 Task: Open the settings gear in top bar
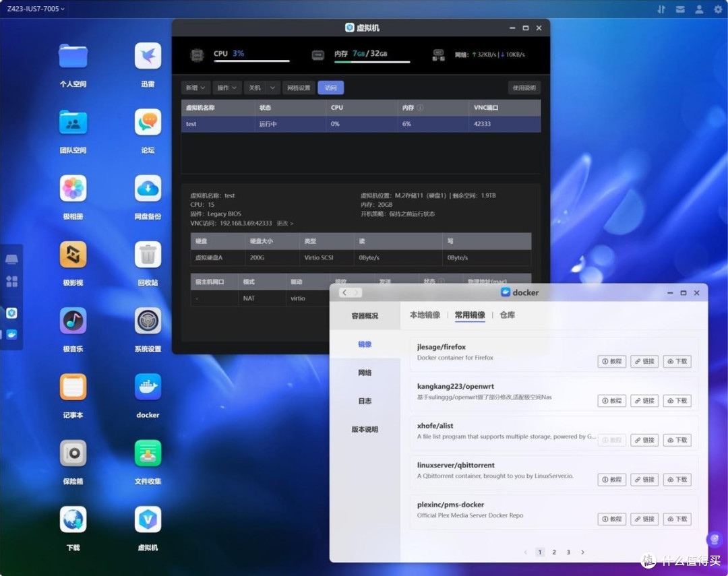718,9
